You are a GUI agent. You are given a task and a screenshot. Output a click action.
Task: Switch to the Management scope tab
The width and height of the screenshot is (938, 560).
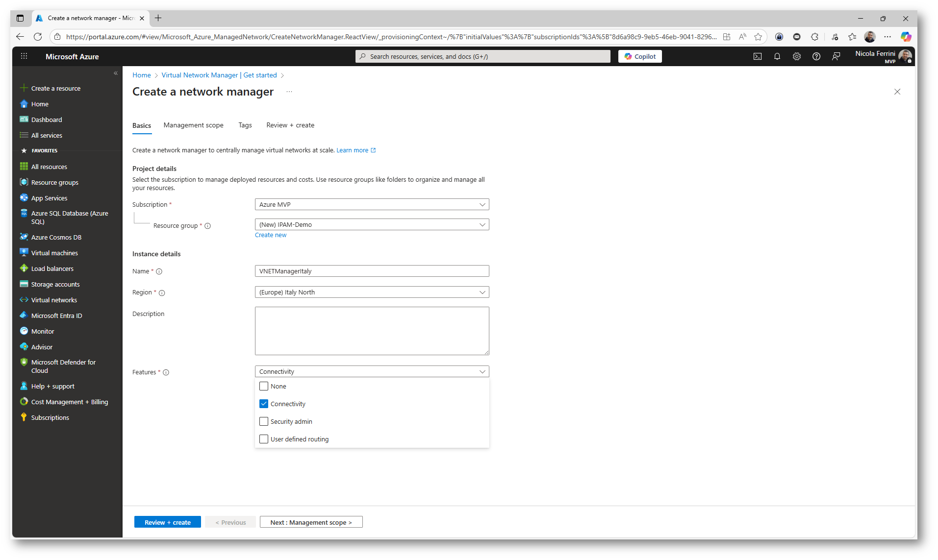pos(193,125)
